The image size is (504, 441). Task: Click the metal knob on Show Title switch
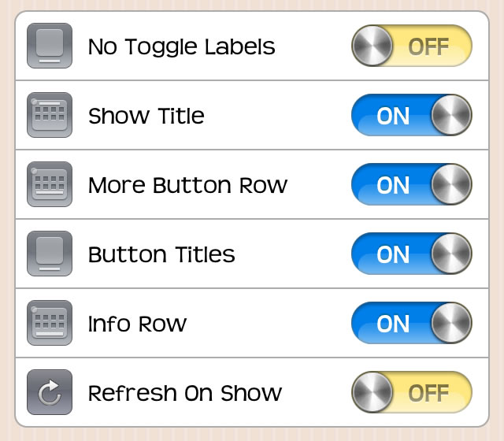point(451,115)
